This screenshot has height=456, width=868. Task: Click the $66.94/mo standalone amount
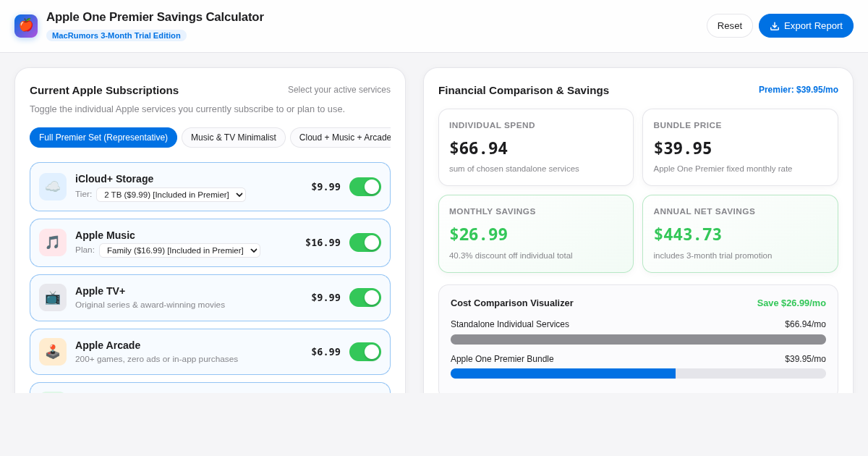pyautogui.click(x=805, y=324)
